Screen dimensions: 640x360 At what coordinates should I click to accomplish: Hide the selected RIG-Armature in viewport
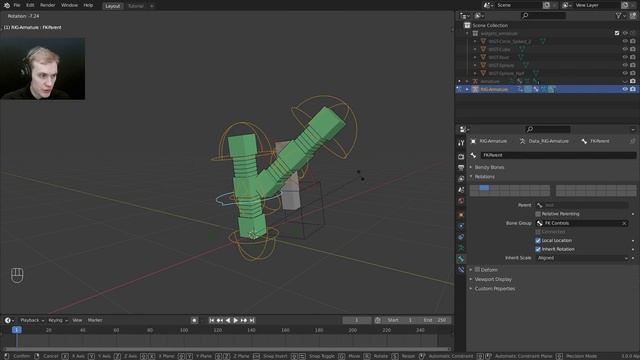(x=624, y=89)
